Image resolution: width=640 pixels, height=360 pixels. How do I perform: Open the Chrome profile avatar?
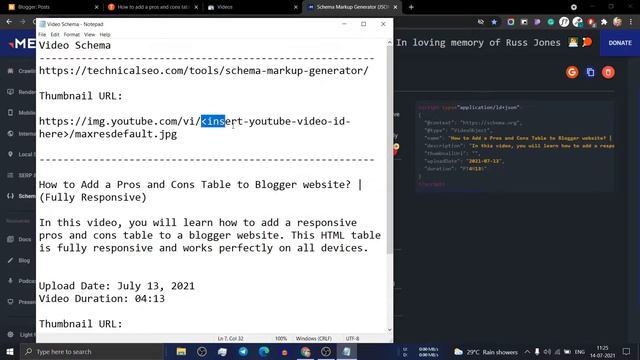(x=618, y=22)
